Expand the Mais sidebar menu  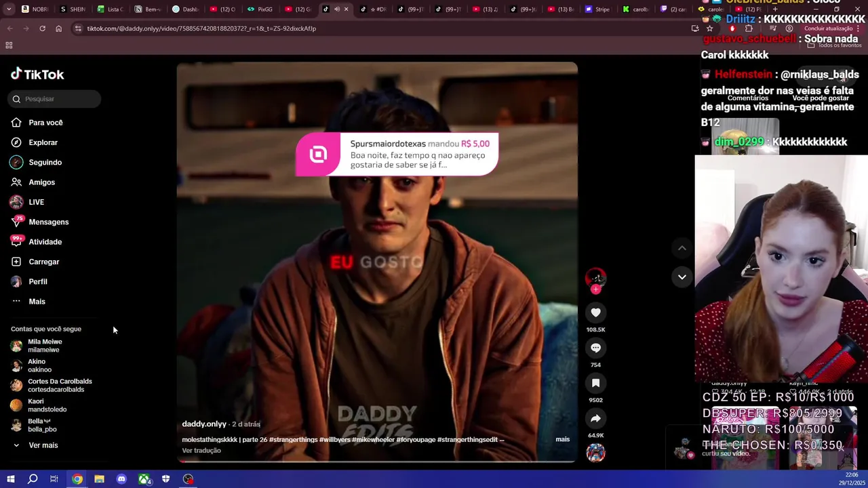(x=28, y=302)
